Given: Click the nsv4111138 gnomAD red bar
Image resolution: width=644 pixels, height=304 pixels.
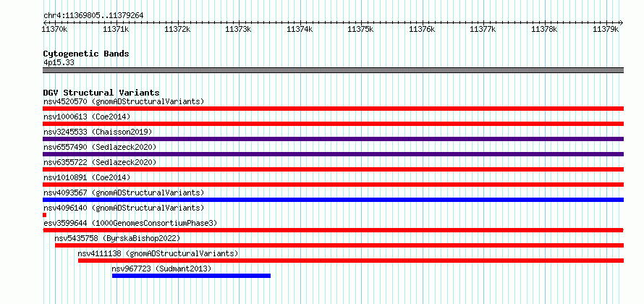Looking at the screenshot, I should (351, 261).
